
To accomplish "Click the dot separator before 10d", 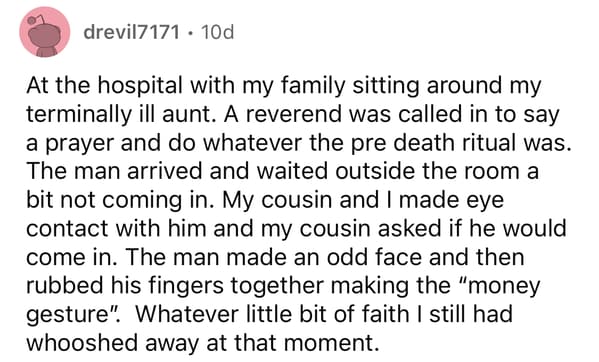I will (189, 33).
